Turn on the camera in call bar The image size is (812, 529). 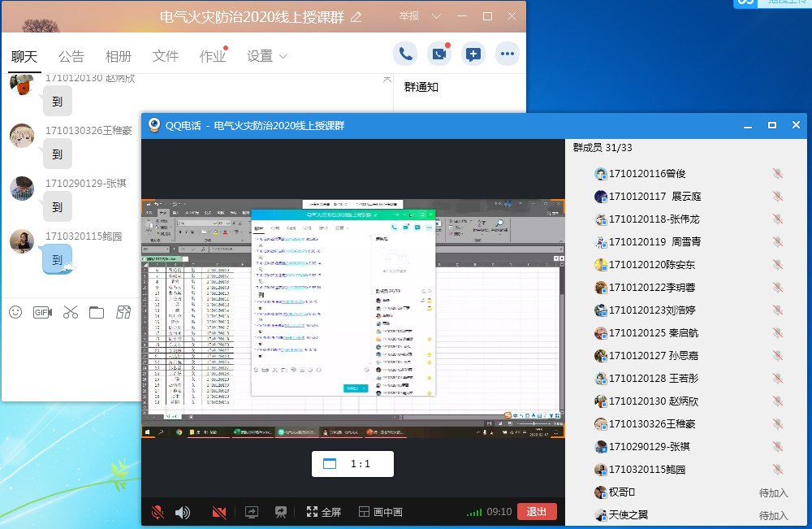218,512
